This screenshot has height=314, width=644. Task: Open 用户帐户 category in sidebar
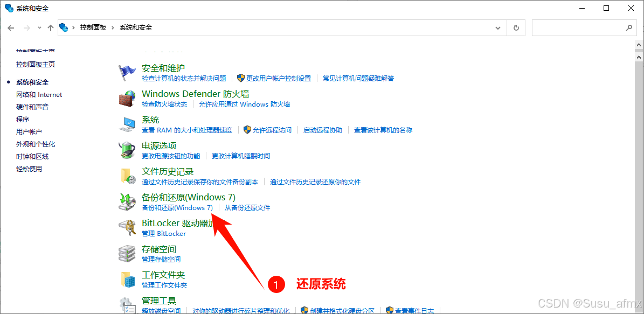click(x=29, y=131)
